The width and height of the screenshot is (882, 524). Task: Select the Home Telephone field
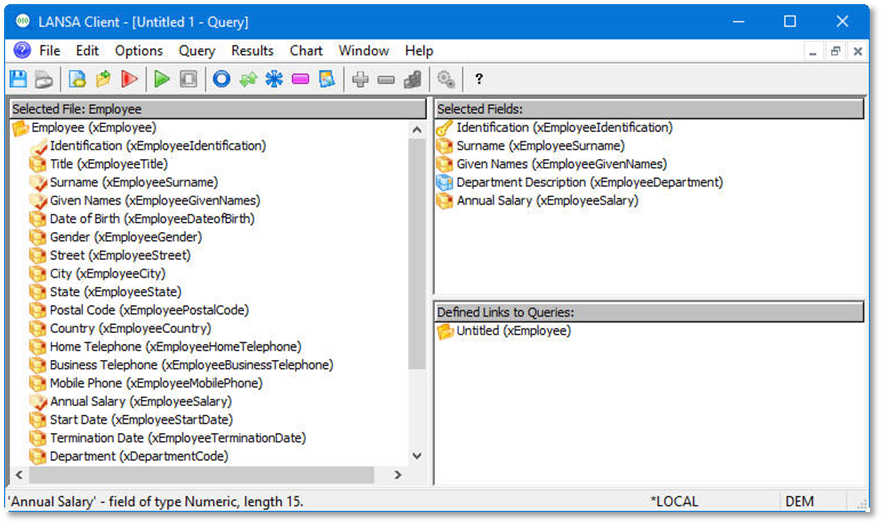click(x=176, y=347)
